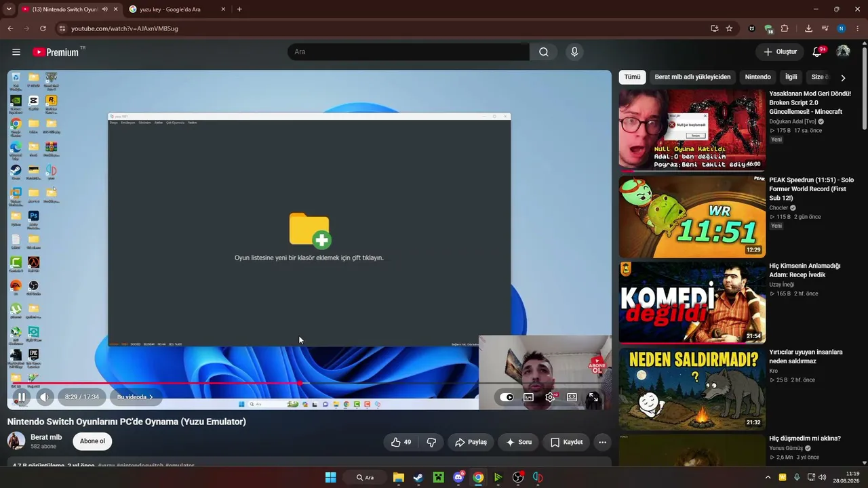Switch to theater mode
Viewport: 868px width, 488px height.
[572, 397]
